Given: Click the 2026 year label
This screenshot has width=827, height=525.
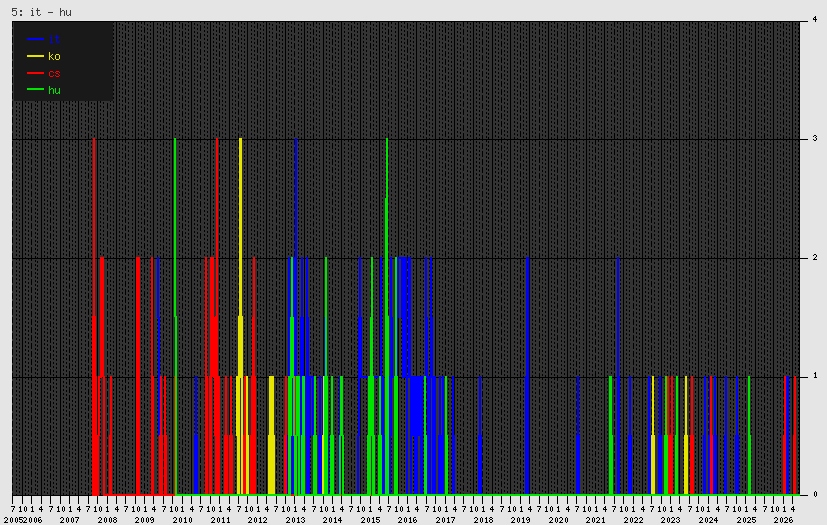Looking at the screenshot, I should pos(783,520).
